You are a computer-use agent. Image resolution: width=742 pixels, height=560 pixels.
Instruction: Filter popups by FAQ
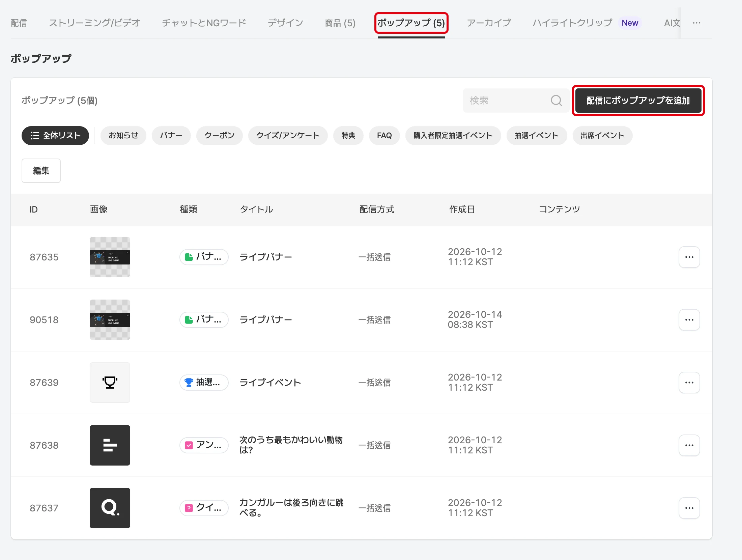pos(384,136)
